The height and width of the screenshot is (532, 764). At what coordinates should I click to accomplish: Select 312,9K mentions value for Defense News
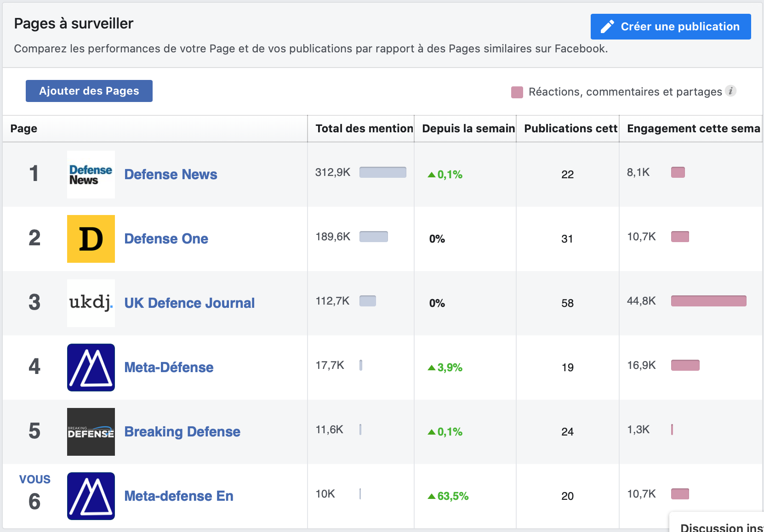(333, 172)
